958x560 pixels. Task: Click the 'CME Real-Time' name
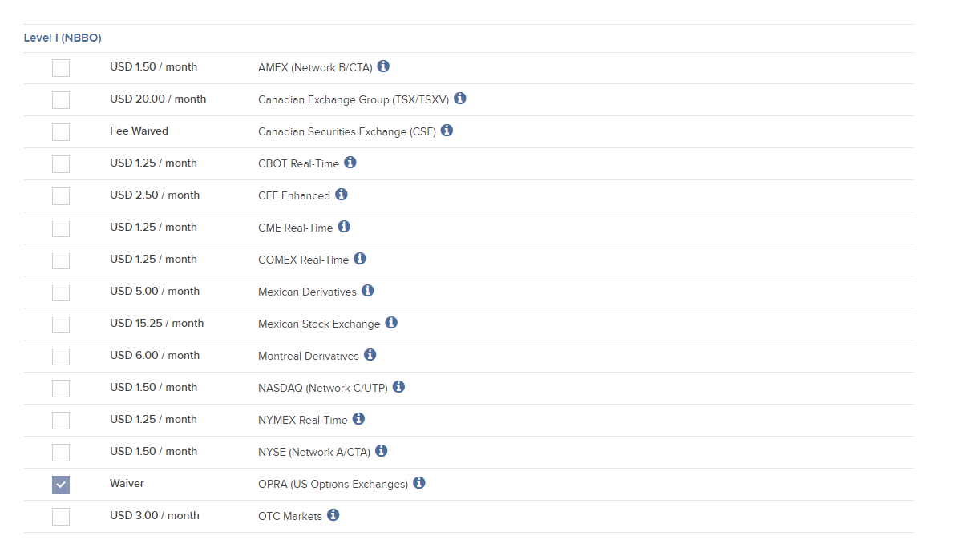295,228
